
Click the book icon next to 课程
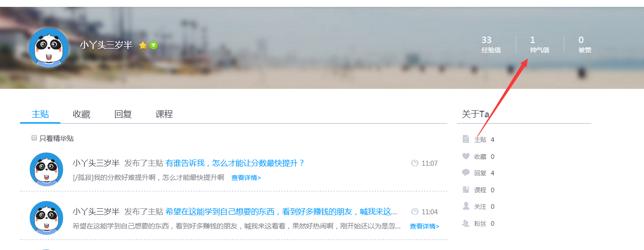click(466, 190)
